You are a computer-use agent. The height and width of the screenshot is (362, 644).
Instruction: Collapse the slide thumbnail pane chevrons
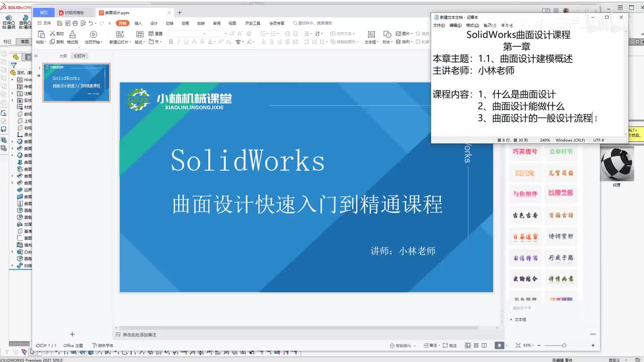point(36,56)
